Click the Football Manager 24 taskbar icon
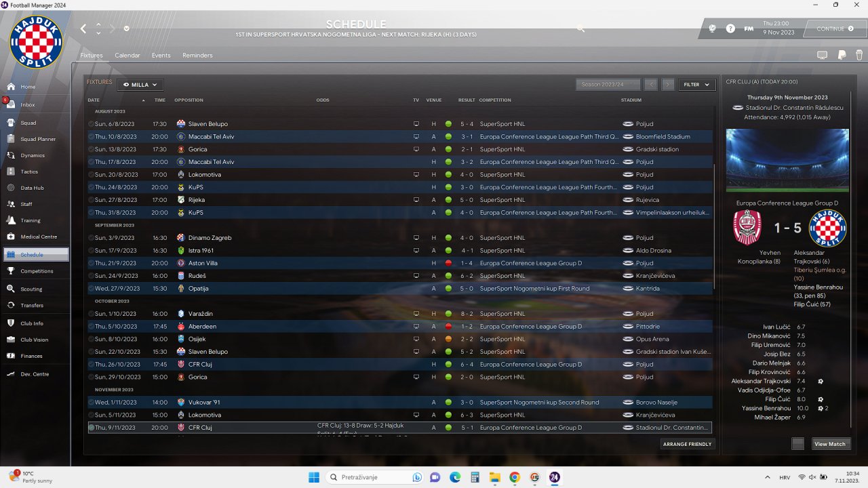 pyautogui.click(x=555, y=477)
